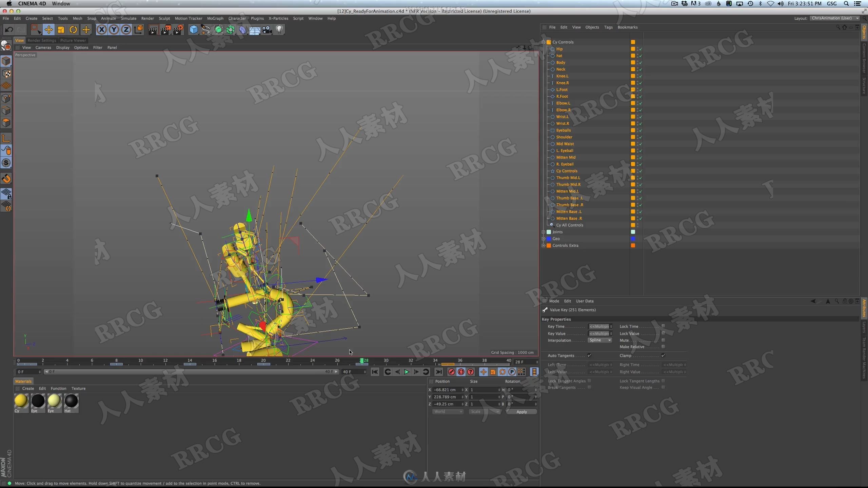868x488 pixels.
Task: Open the Character menu
Action: coord(237,18)
